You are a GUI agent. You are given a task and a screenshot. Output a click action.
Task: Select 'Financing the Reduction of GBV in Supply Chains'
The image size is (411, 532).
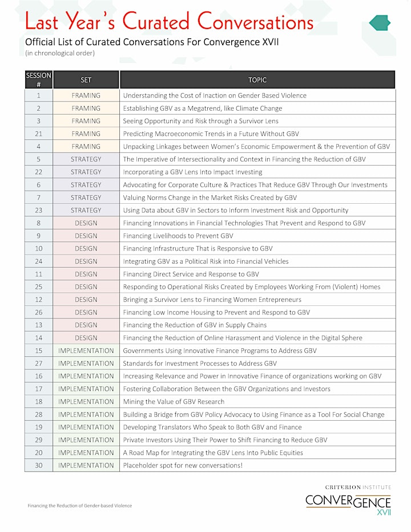(195, 325)
